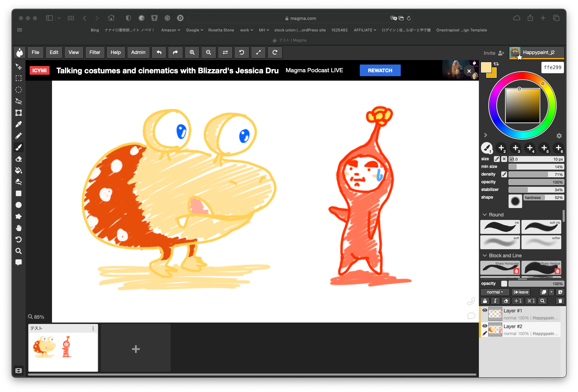The width and height of the screenshot is (578, 392).
Task: Select the ellipse shape tool
Action: [18, 205]
